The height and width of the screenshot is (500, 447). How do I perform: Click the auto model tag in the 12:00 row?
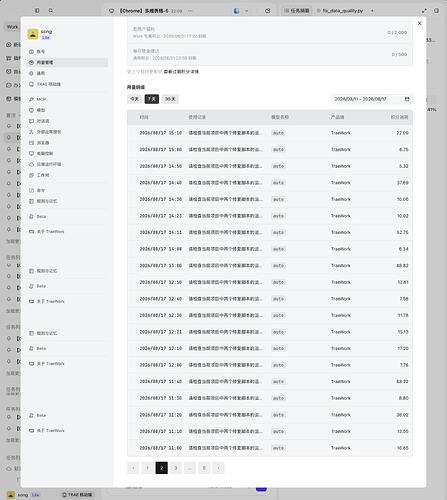(278, 365)
